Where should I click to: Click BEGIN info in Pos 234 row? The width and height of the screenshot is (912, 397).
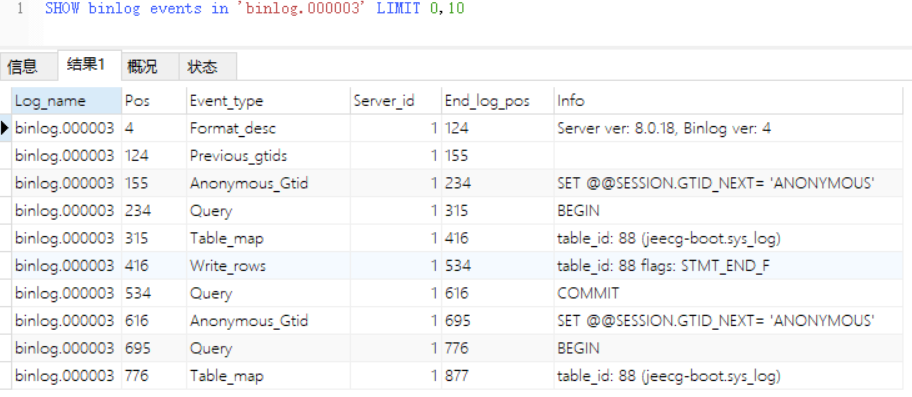(728, 210)
